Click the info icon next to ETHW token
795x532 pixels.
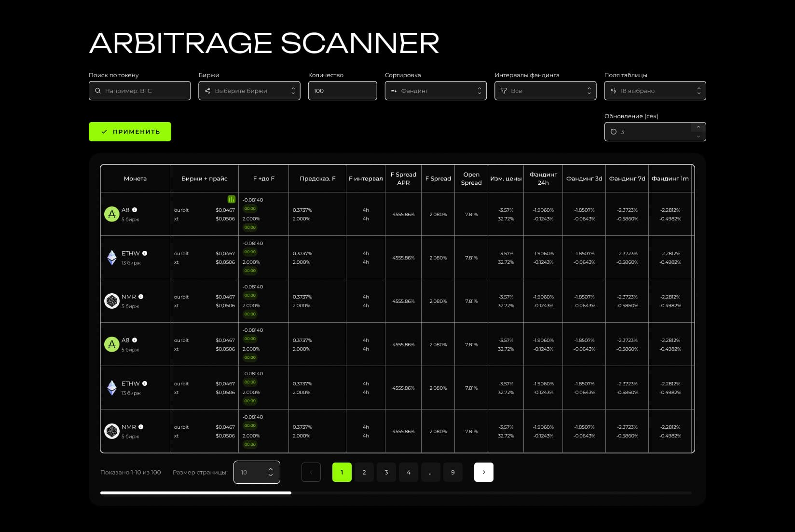[144, 253]
